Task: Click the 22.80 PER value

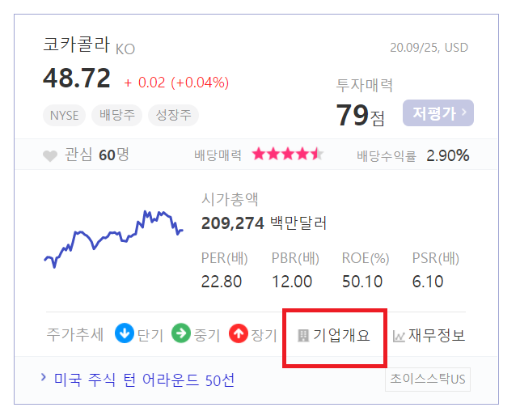Action: point(222,282)
